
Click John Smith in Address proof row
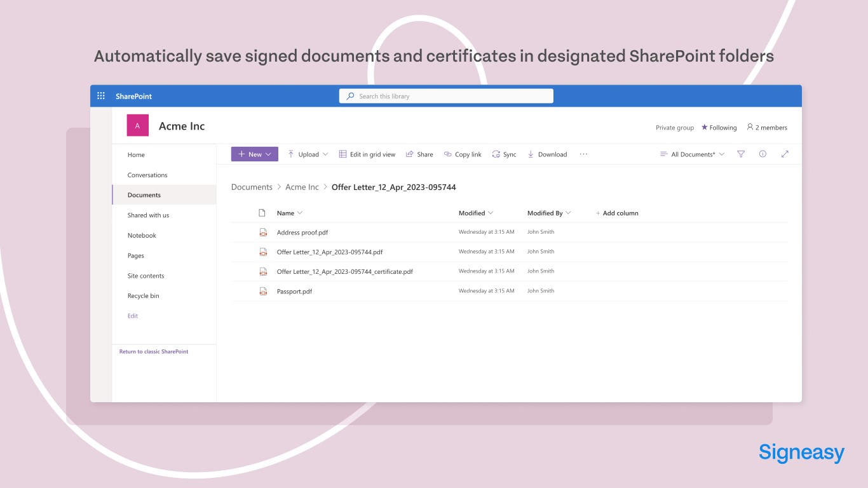click(x=541, y=232)
